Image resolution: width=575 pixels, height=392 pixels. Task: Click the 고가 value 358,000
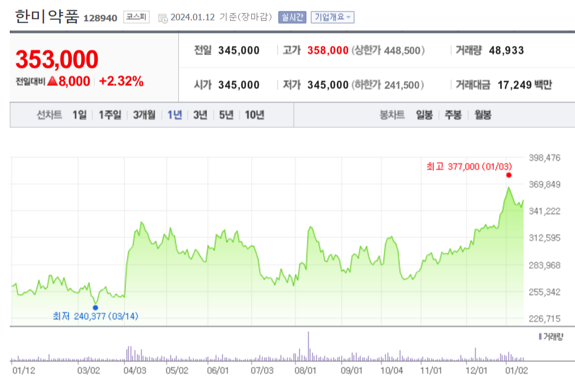[x=328, y=51]
